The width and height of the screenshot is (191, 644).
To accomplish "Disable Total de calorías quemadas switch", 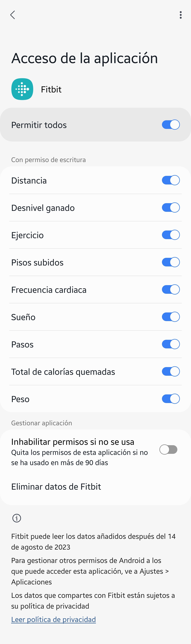I will point(171,371).
